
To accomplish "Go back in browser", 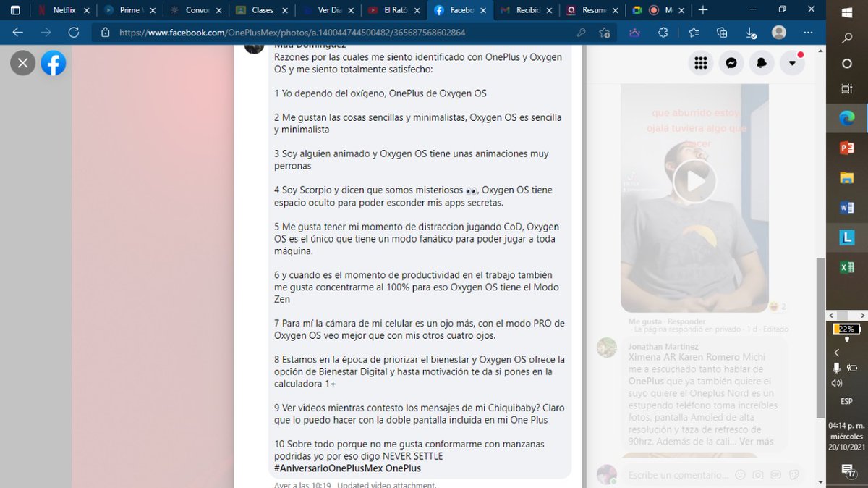I will [18, 33].
